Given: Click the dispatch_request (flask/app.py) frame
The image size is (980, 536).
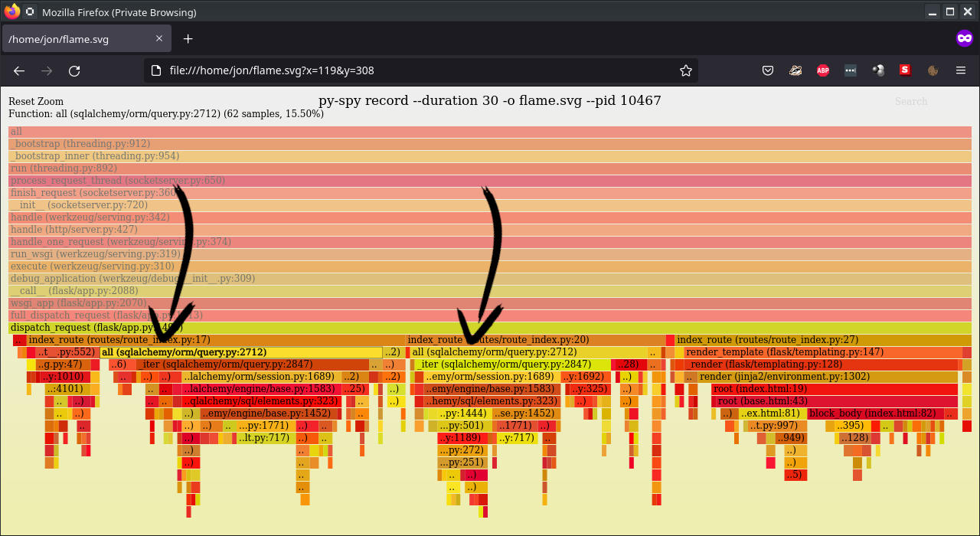Looking at the screenshot, I should pyautogui.click(x=77, y=328).
